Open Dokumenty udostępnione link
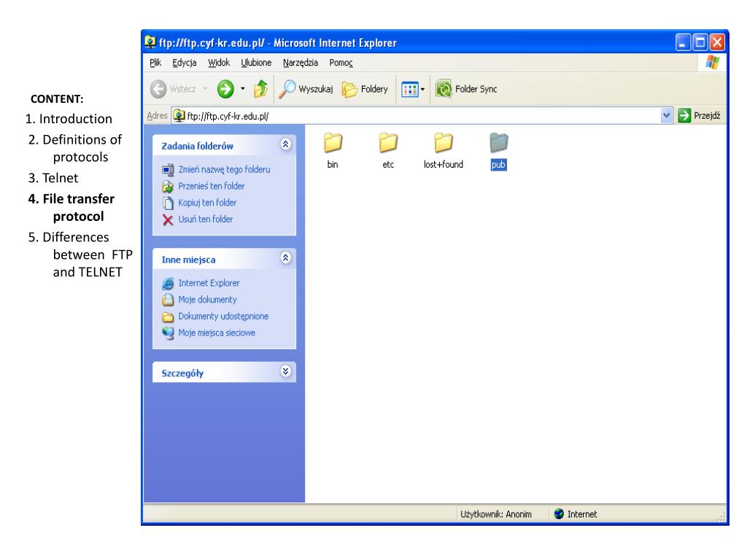Image resolution: width=747 pixels, height=560 pixels. pyautogui.click(x=223, y=316)
